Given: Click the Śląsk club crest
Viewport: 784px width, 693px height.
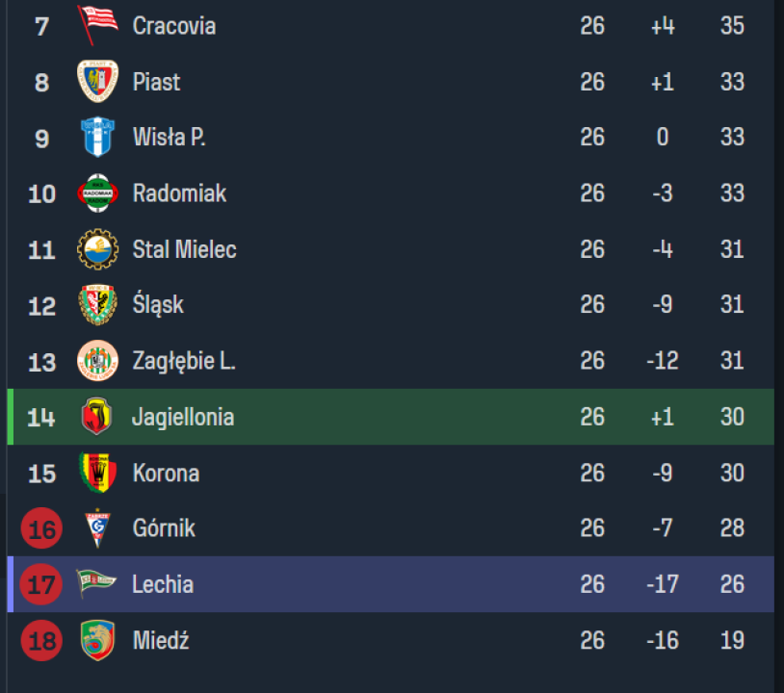Looking at the screenshot, I should [97, 305].
